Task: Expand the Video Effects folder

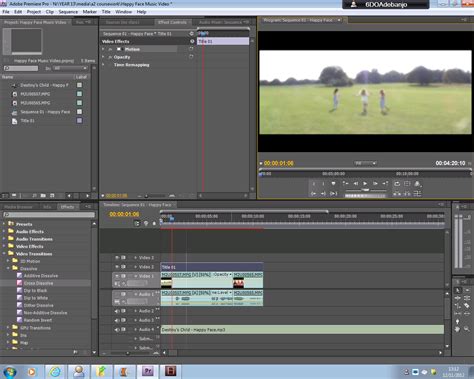Action: point(4,246)
